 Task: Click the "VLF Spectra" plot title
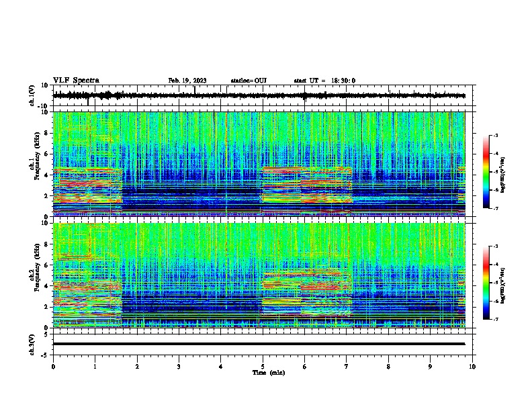(76, 81)
